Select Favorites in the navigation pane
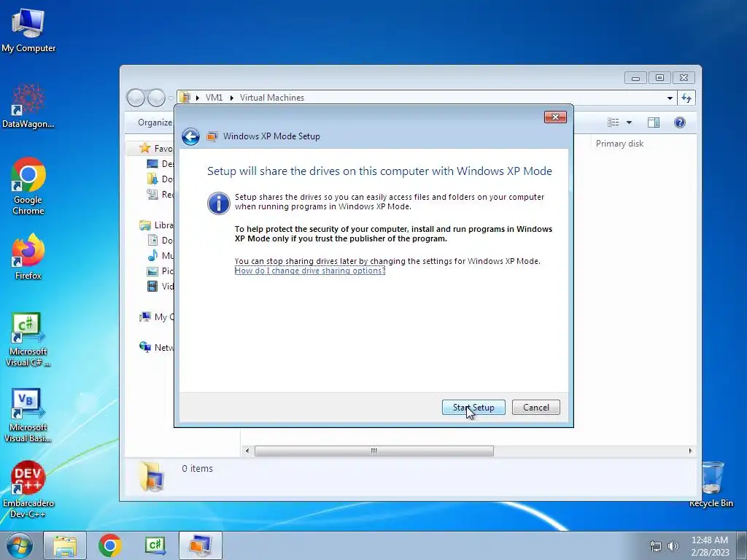The height and width of the screenshot is (560, 747). click(x=157, y=148)
